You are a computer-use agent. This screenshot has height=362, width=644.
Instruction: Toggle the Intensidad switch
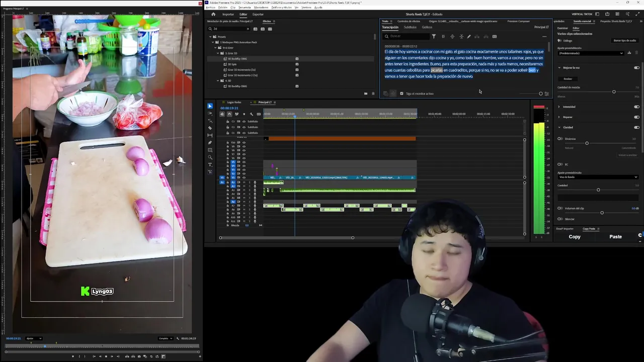[x=636, y=107]
